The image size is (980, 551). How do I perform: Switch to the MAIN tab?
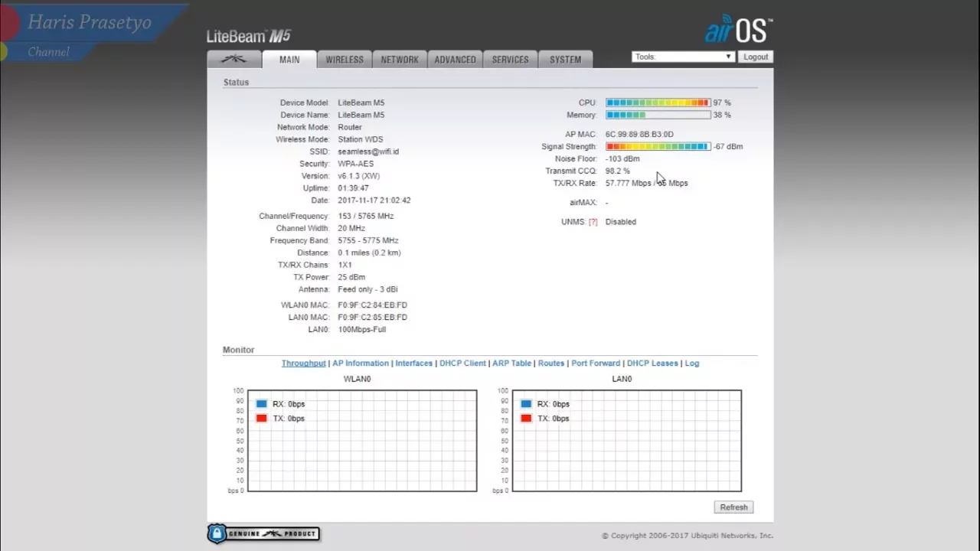coord(289,59)
